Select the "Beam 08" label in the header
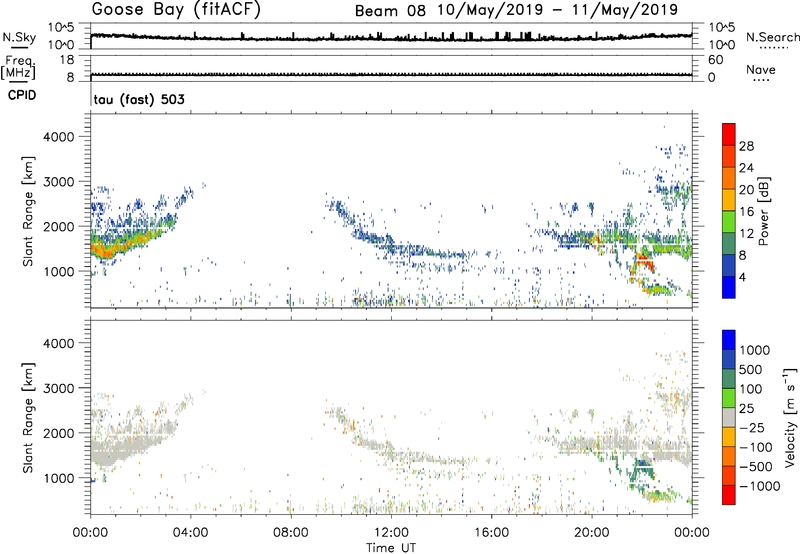Viewport: 800px width, 554px height. click(390, 11)
